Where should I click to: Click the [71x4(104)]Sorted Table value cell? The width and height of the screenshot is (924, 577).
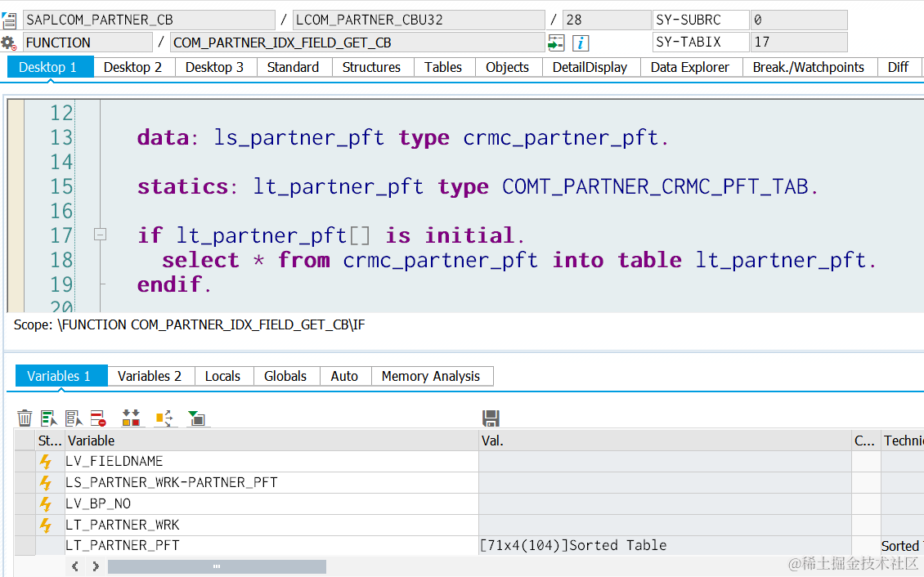(x=666, y=546)
